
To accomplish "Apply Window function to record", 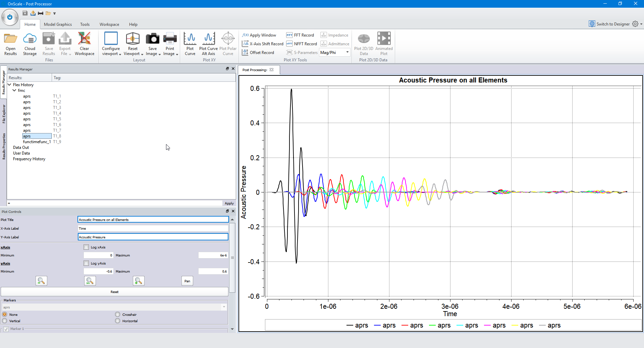I will (x=259, y=35).
